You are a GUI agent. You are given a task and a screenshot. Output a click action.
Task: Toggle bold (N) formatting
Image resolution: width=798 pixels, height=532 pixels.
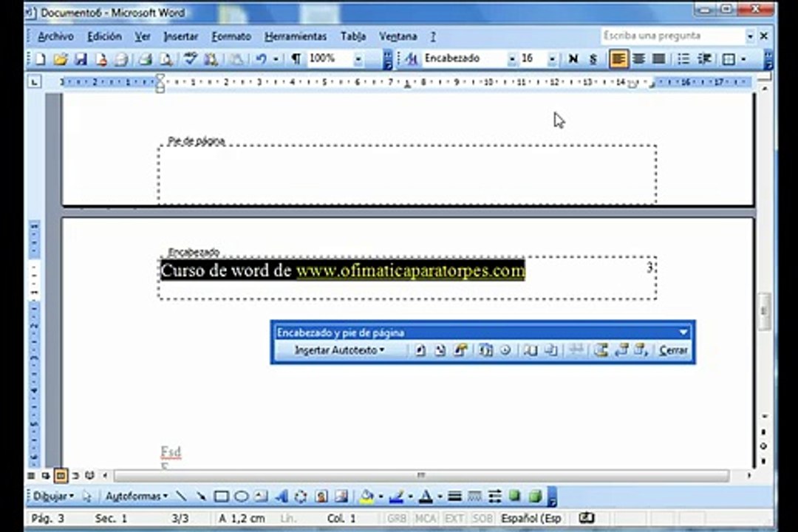(573, 59)
